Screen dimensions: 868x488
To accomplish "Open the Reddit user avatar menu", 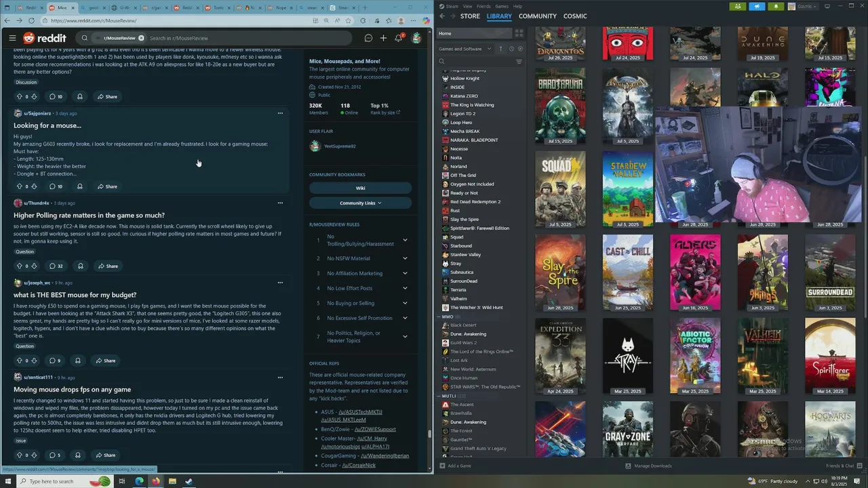I will point(416,38).
